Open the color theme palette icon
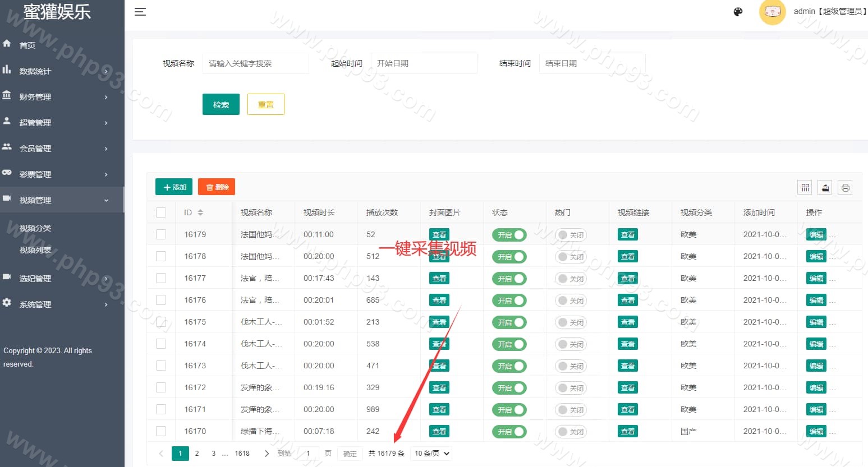 [x=738, y=12]
